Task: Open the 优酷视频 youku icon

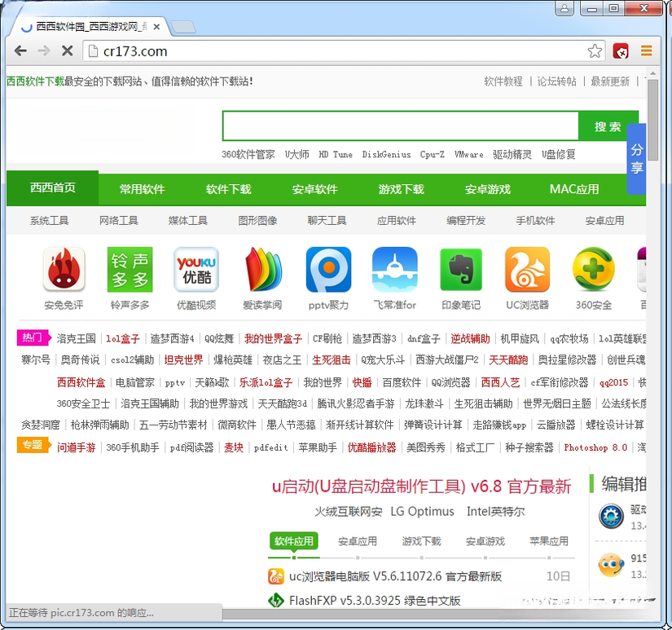Action: click(196, 271)
